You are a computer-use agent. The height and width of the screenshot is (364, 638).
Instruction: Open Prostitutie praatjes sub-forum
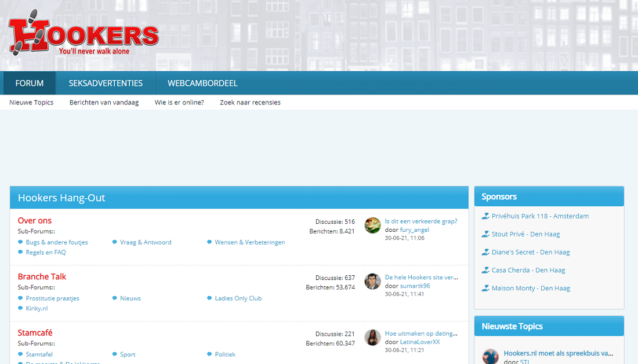click(x=52, y=298)
